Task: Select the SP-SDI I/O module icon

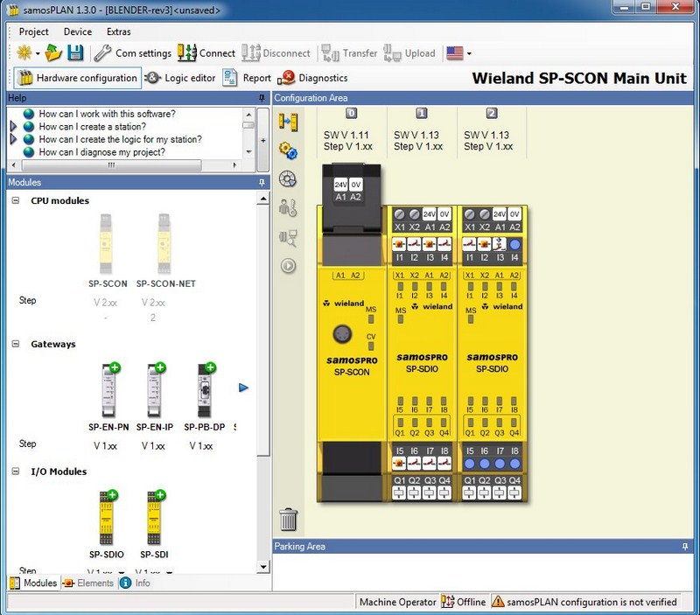Action: pos(154,518)
